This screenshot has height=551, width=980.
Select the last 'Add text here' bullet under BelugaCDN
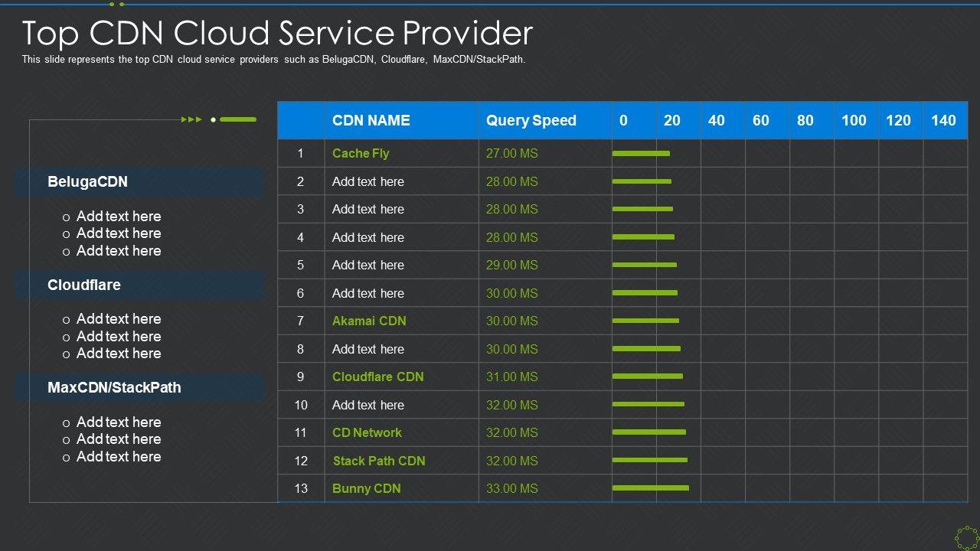[119, 251]
